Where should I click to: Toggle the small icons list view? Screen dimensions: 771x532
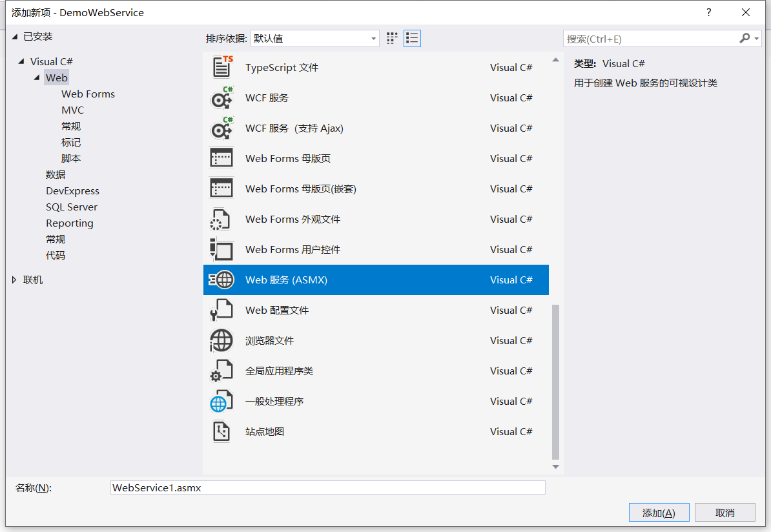point(412,38)
